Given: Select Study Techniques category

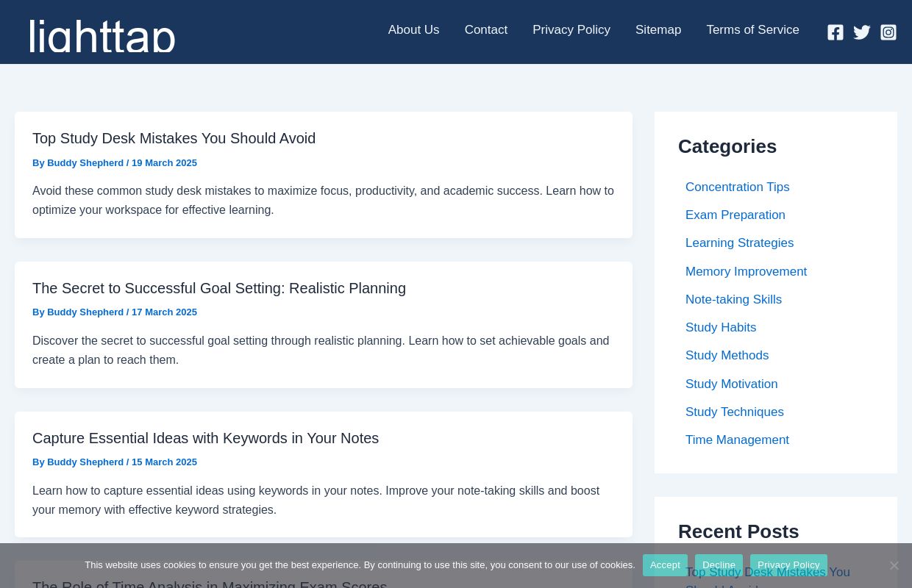Looking at the screenshot, I should click(734, 412).
